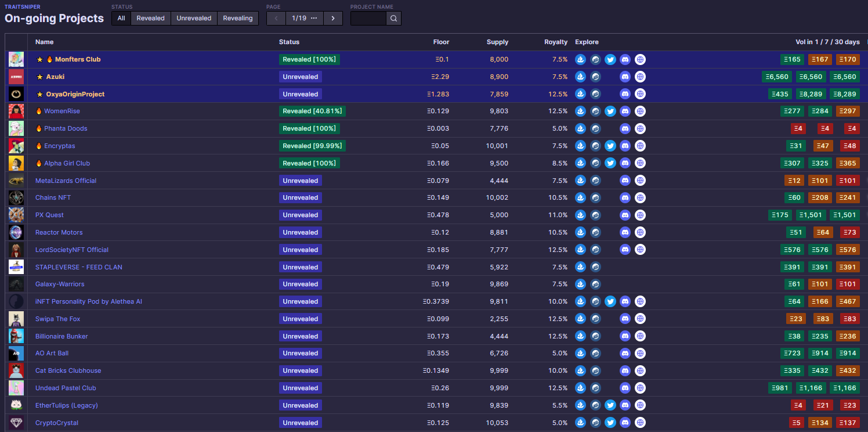Visit the website globe icon for Azuki
Screen dimensions: 868x432
(x=640, y=77)
